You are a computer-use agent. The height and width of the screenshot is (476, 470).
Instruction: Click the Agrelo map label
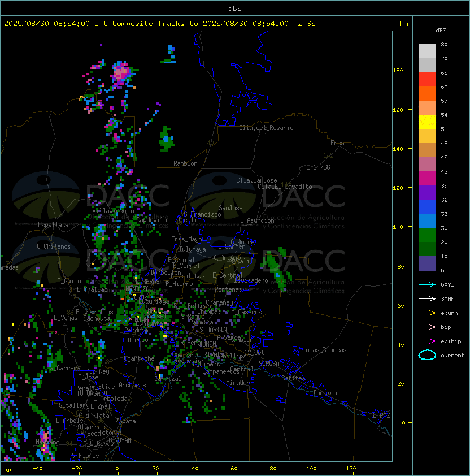pyautogui.click(x=138, y=340)
